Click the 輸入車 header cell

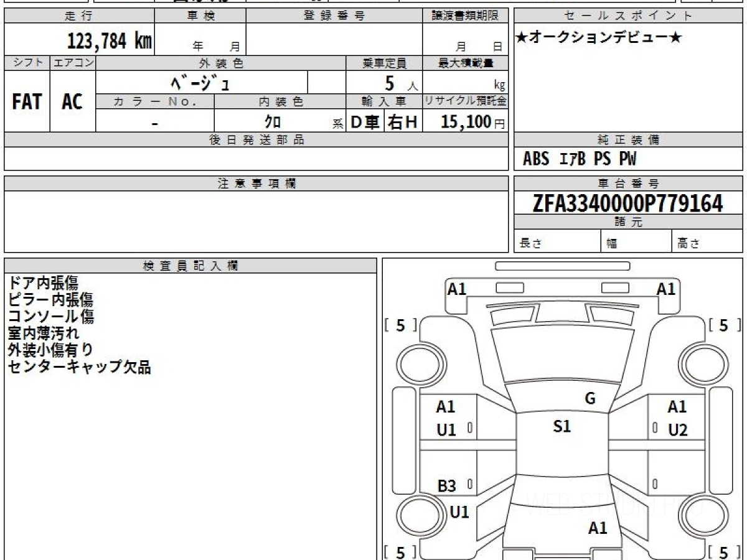384,101
